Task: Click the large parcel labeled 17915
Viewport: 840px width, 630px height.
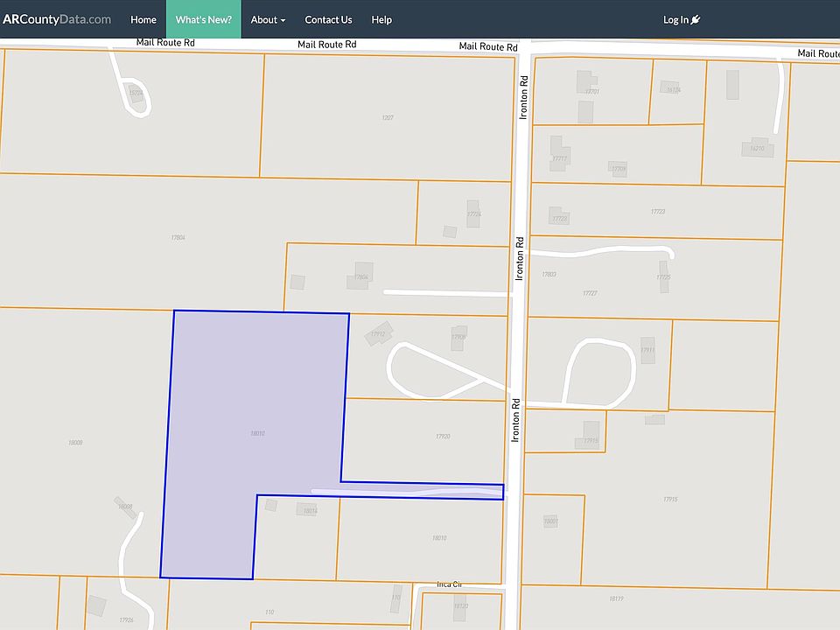Action: 670,499
